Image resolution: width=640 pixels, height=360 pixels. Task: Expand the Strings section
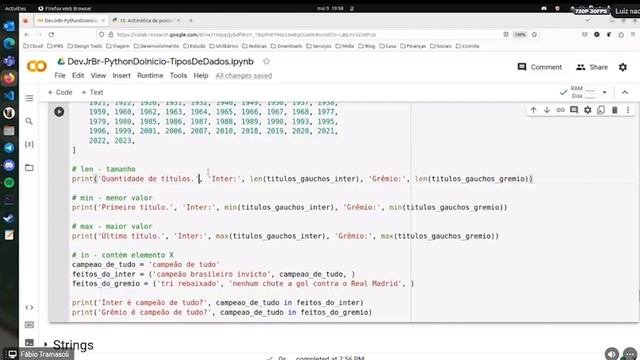point(45,345)
